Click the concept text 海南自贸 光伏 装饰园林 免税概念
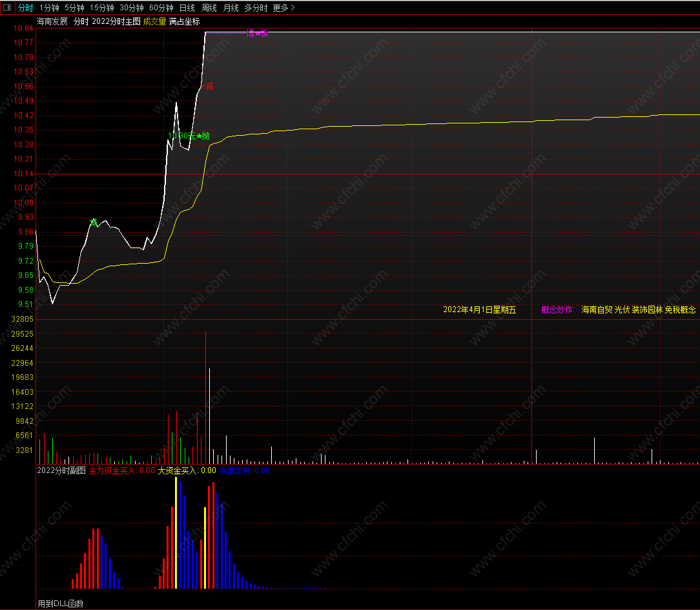The height and width of the screenshot is (610, 700). pyautogui.click(x=639, y=310)
